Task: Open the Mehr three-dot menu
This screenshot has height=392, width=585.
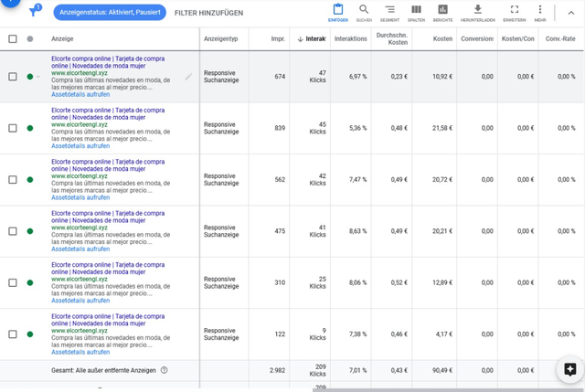Action: [x=540, y=9]
